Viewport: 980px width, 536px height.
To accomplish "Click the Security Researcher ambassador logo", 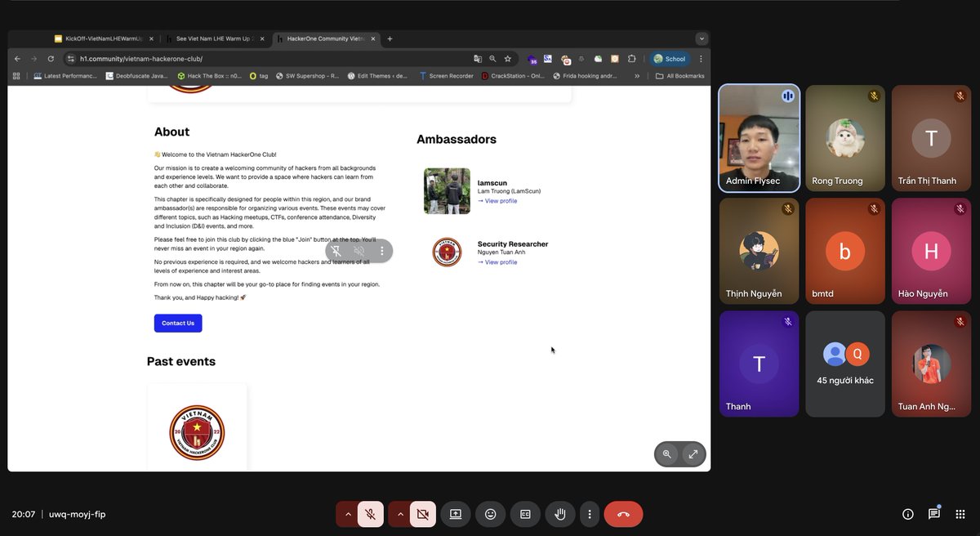I will click(447, 252).
